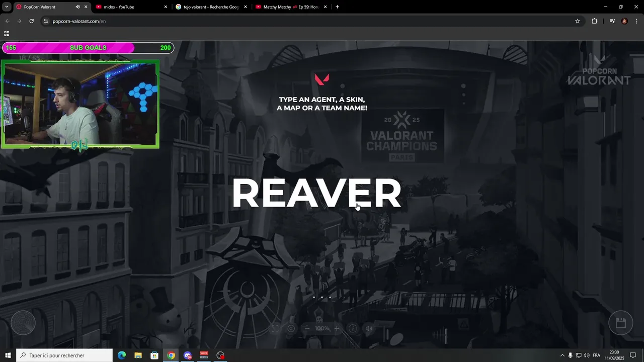Open the media controls button
Viewport: 644px width, 362px height.
point(612,21)
